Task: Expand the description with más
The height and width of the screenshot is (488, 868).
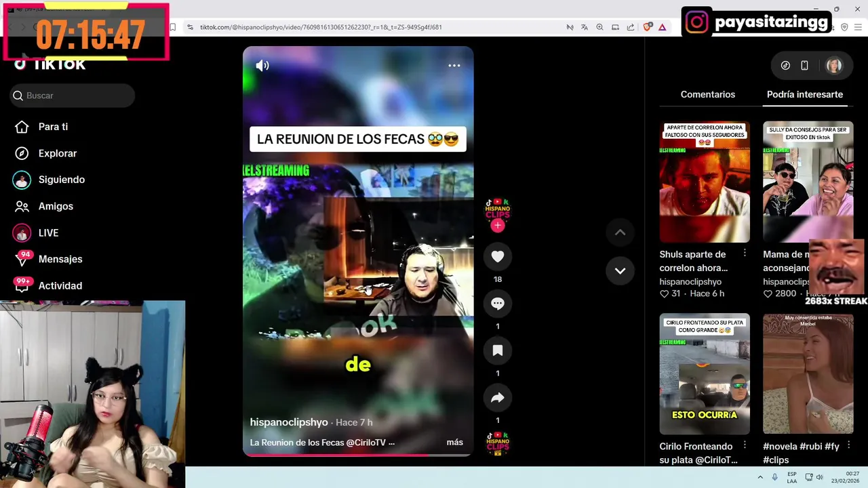Action: (x=455, y=442)
